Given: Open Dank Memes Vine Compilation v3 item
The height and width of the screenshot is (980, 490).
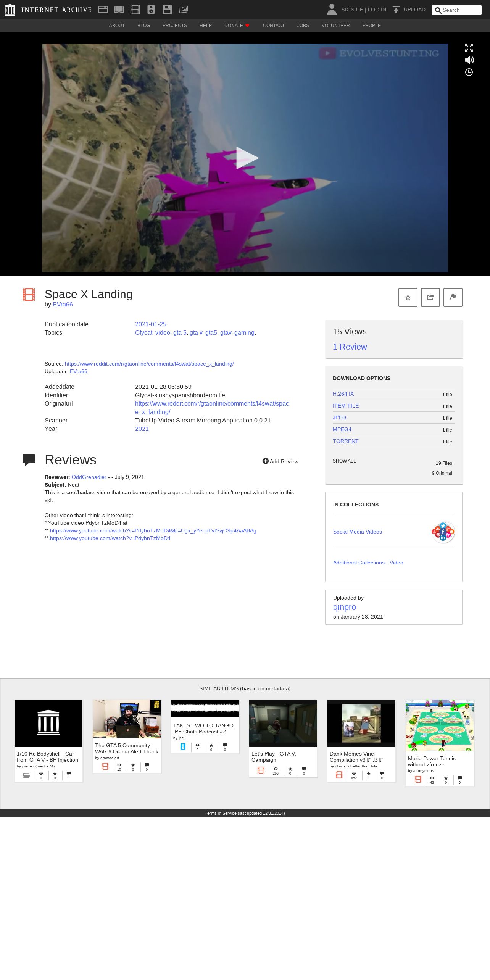Looking at the screenshot, I should 361,740.
